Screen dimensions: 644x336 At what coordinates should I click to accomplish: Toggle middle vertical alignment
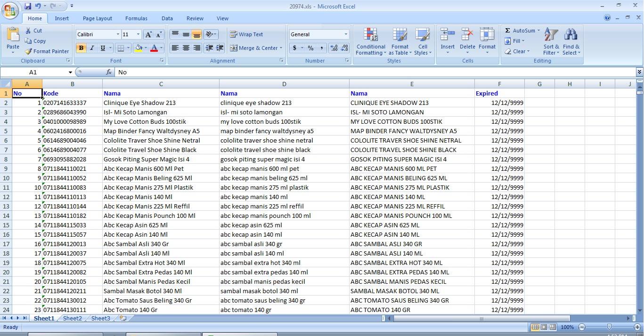pyautogui.click(x=186, y=34)
